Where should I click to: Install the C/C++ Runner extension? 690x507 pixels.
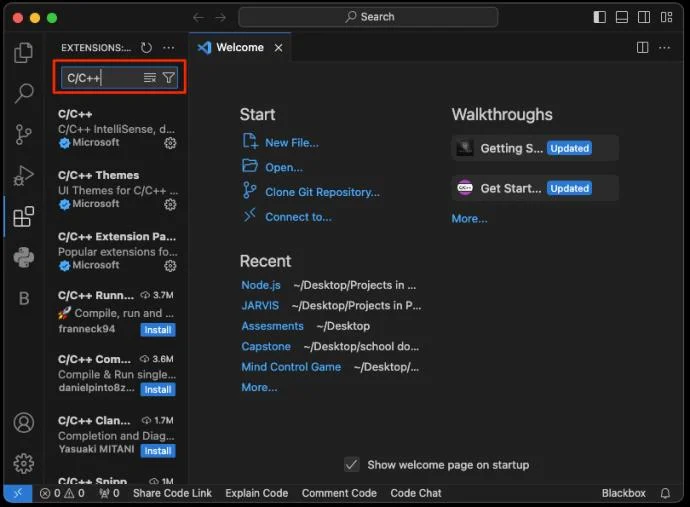coord(158,330)
